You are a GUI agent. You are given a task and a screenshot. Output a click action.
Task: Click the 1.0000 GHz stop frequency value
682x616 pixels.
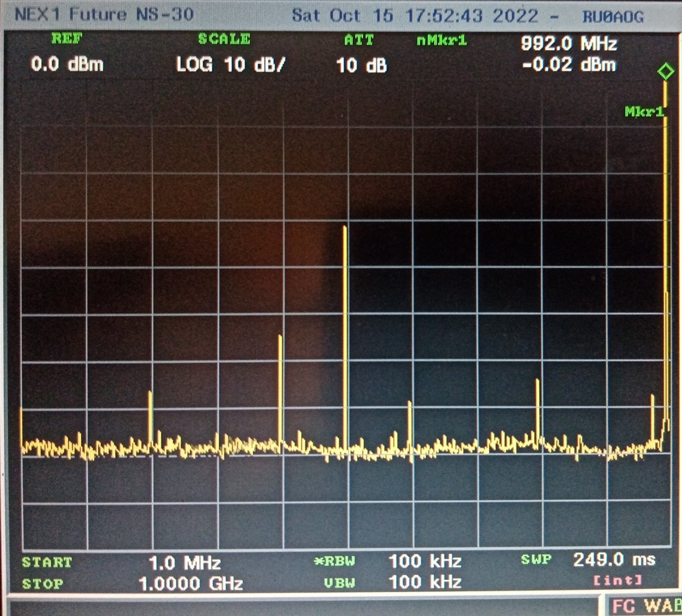pos(191,584)
